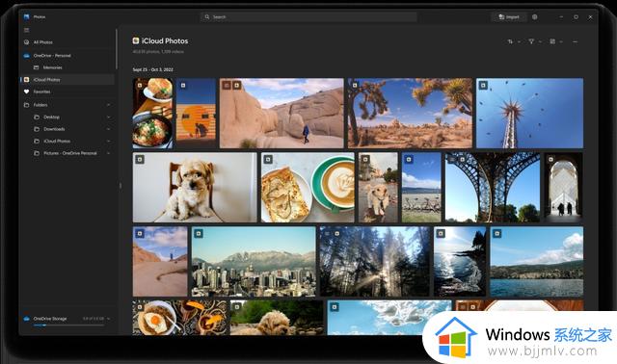This screenshot has height=364, width=617.
Task: Click the Sept 25 - Oct 3, 2022 date header
Action: click(152, 69)
